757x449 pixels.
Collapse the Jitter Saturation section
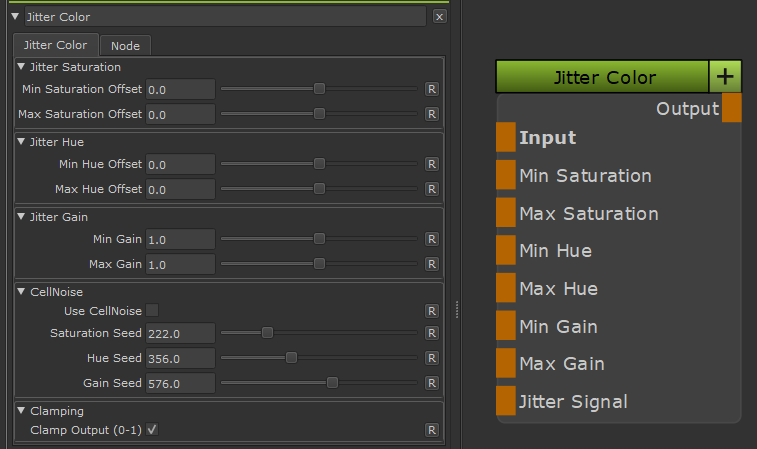pyautogui.click(x=22, y=67)
